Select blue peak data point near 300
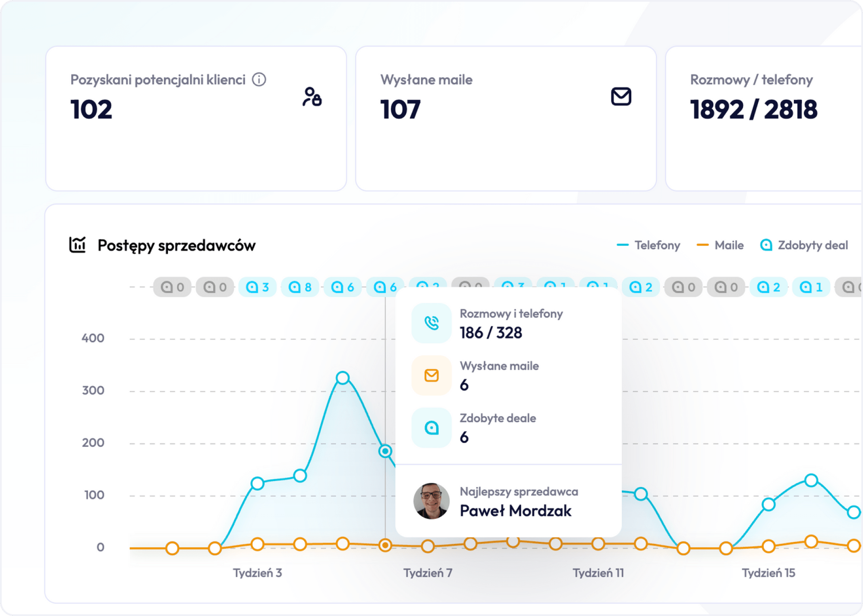 point(343,378)
